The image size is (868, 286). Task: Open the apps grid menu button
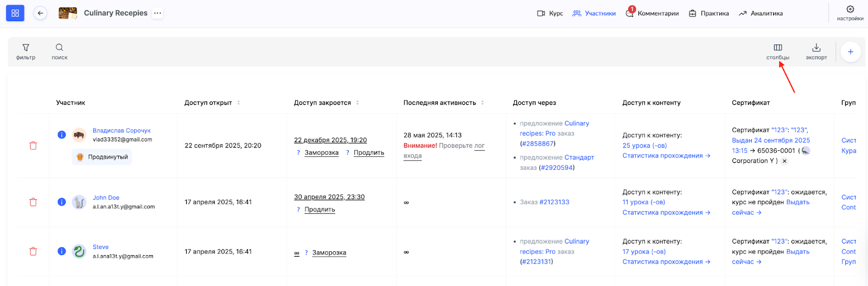[15, 13]
